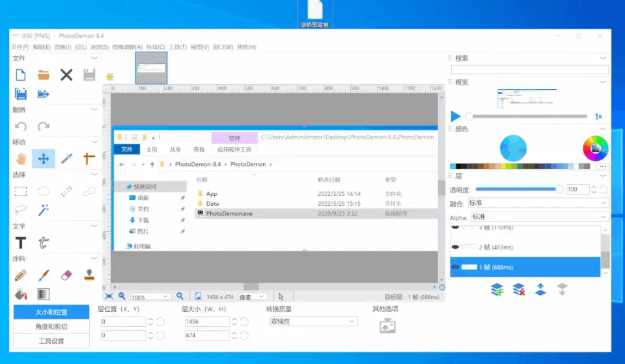Open the Alpha mode dropdown

click(x=540, y=217)
